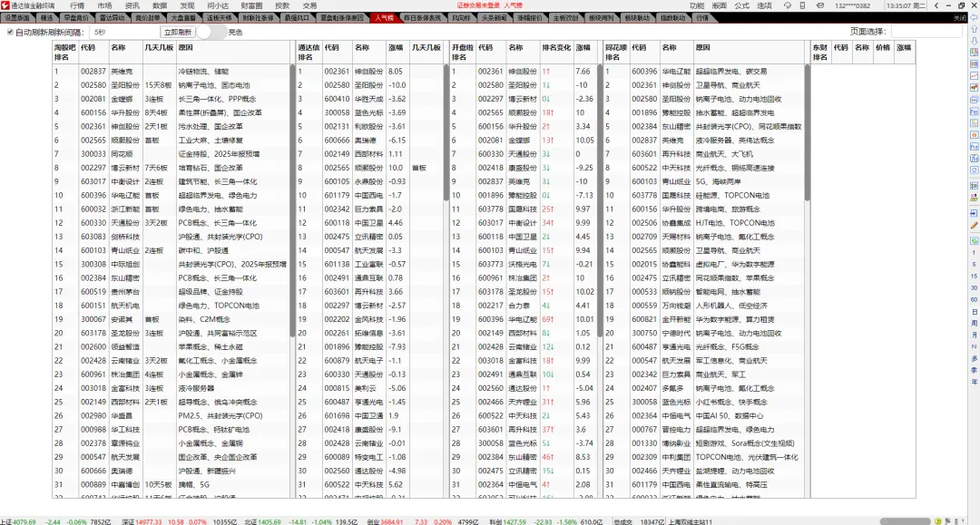Open the candlestick chart sidebar icon
980x525 pixels.
[974, 87]
